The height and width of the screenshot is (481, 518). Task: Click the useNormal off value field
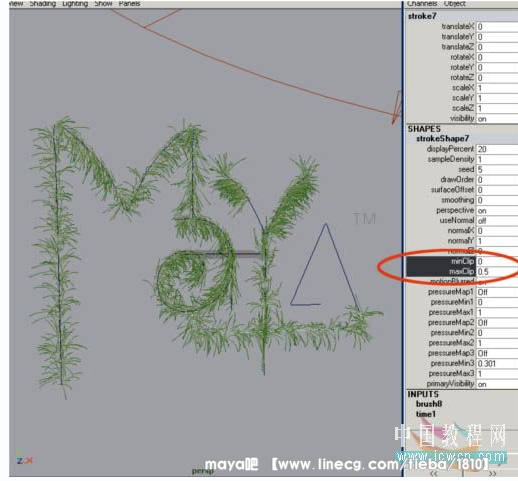click(497, 221)
